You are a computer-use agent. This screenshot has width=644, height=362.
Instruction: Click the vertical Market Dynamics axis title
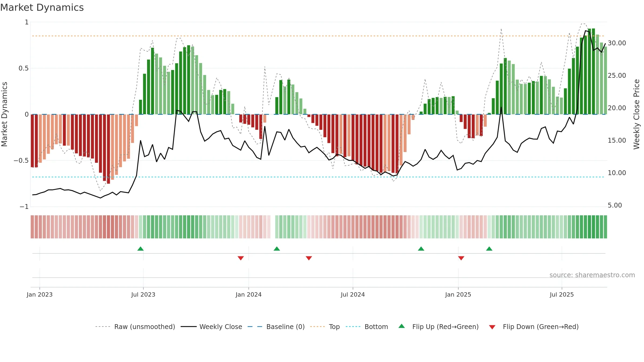4,114
